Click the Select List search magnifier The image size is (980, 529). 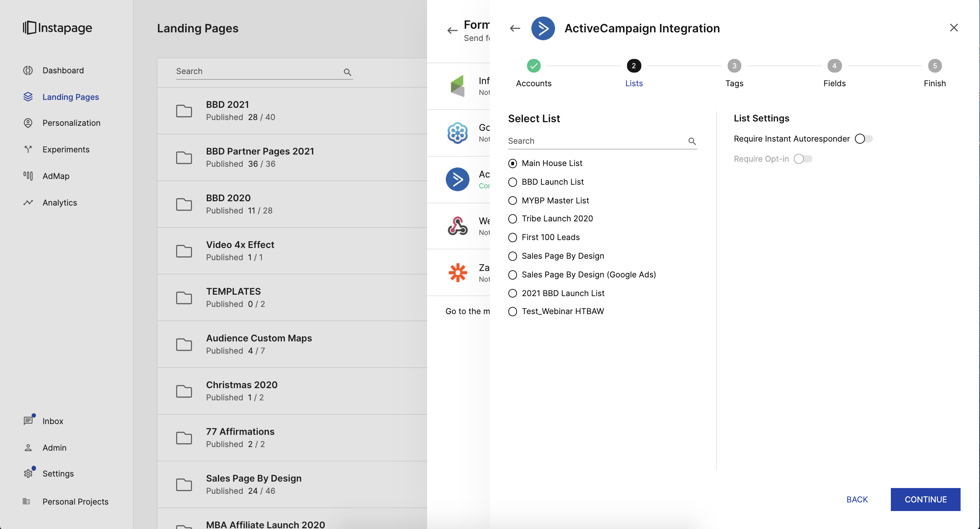click(x=692, y=142)
